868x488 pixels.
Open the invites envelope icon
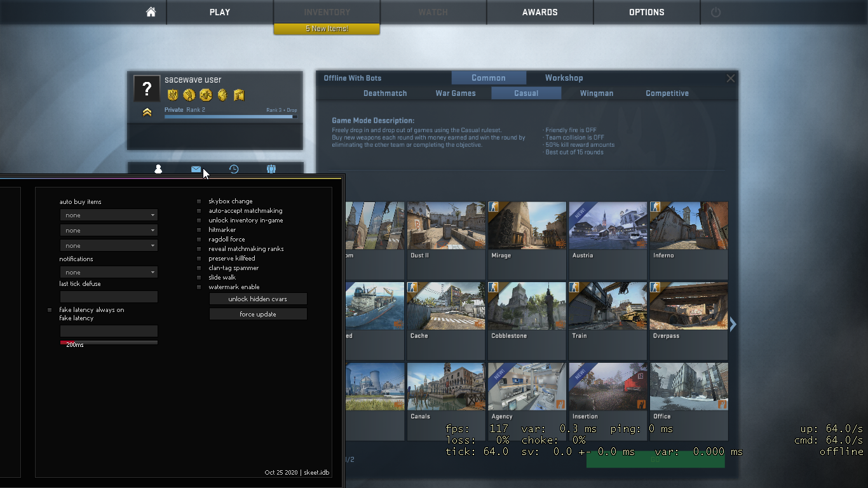(196, 169)
